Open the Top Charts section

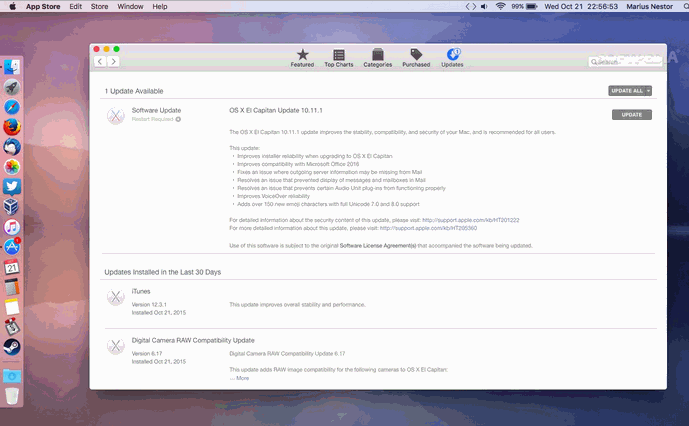point(338,58)
